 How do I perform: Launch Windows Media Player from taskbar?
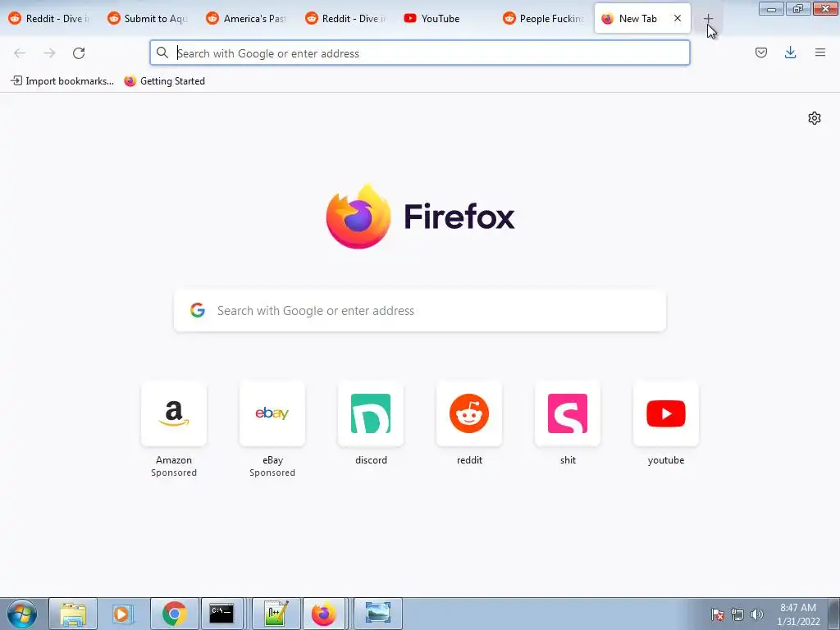123,614
